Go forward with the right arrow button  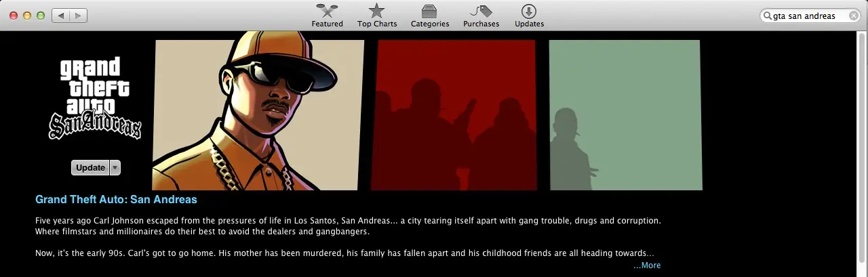pyautogui.click(x=78, y=15)
